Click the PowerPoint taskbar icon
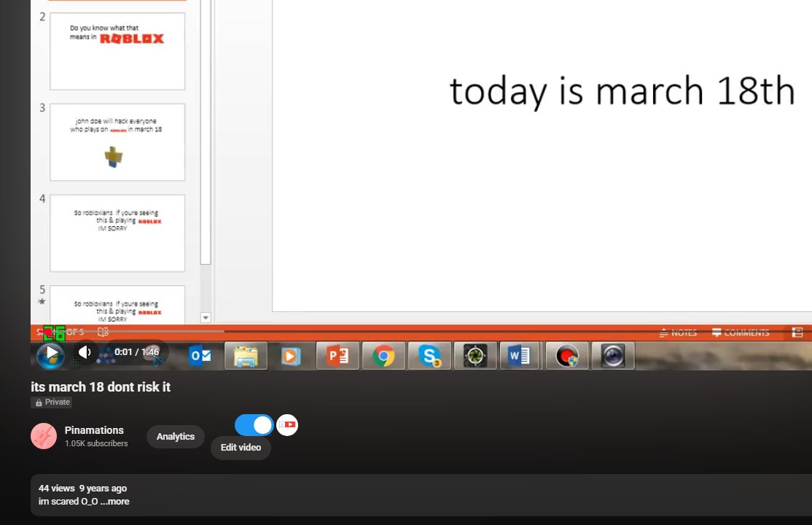Screen dimensions: 812x525 coord(337,356)
